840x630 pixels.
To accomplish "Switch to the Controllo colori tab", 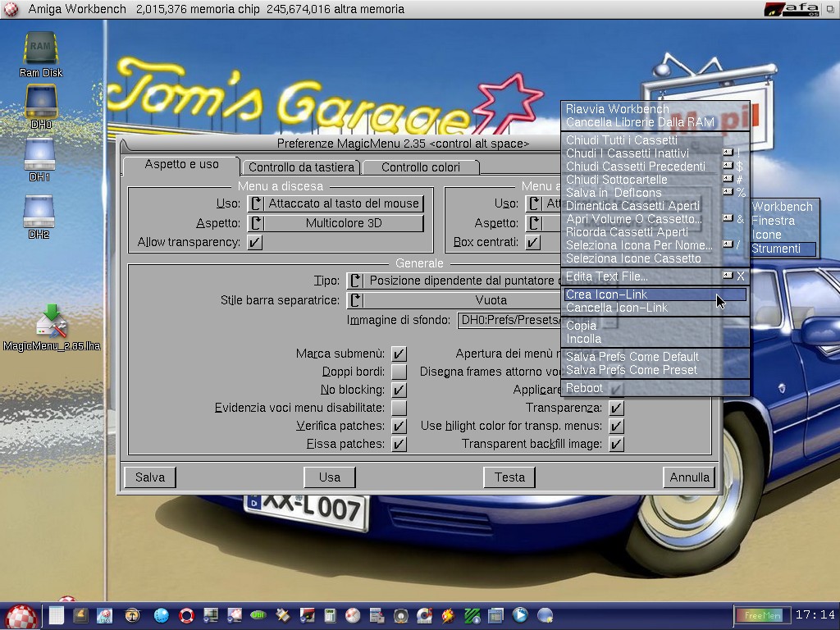I will (x=420, y=167).
